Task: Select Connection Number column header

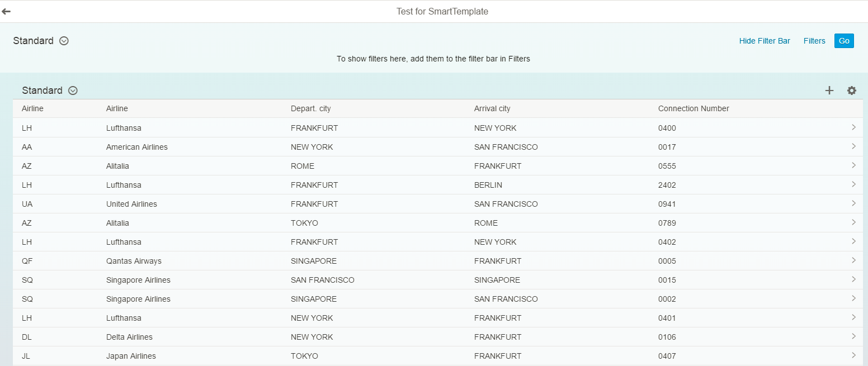Action: click(694, 108)
